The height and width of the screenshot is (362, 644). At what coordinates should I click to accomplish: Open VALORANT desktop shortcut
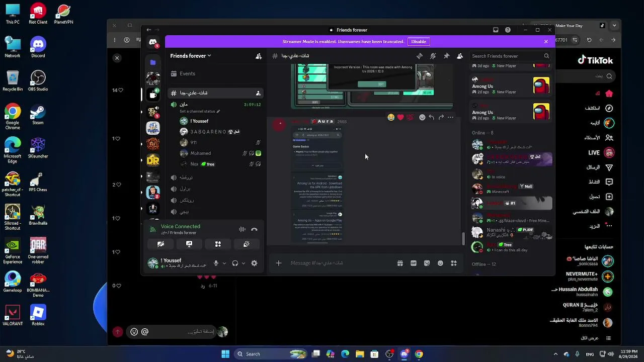pyautogui.click(x=13, y=315)
